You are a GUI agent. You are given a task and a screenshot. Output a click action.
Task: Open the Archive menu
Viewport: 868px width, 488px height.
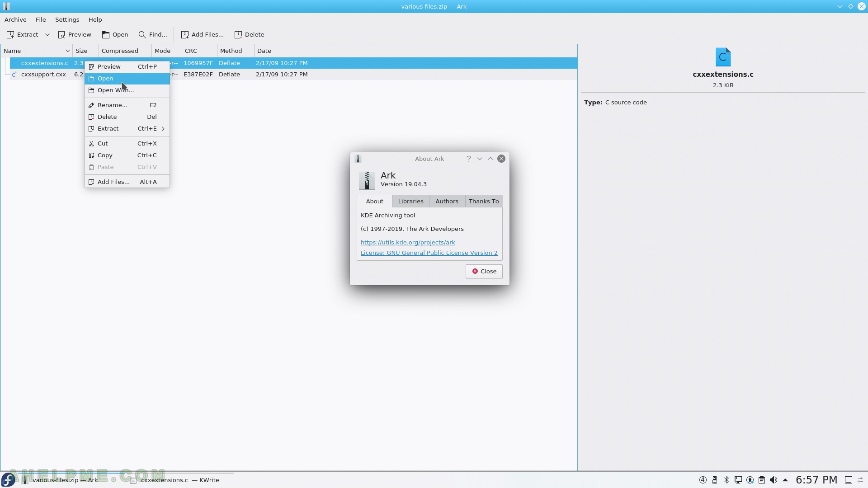click(x=15, y=20)
